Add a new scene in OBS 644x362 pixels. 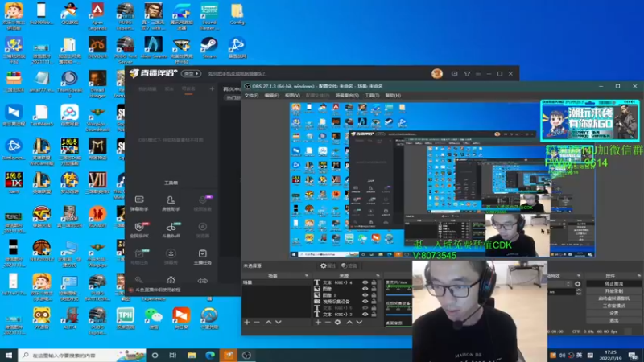pos(247,323)
